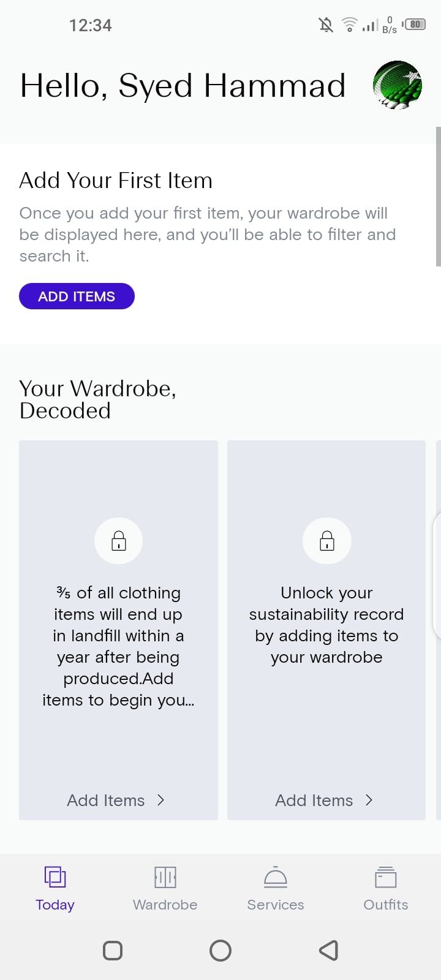Select the Outfits icon

click(385, 877)
